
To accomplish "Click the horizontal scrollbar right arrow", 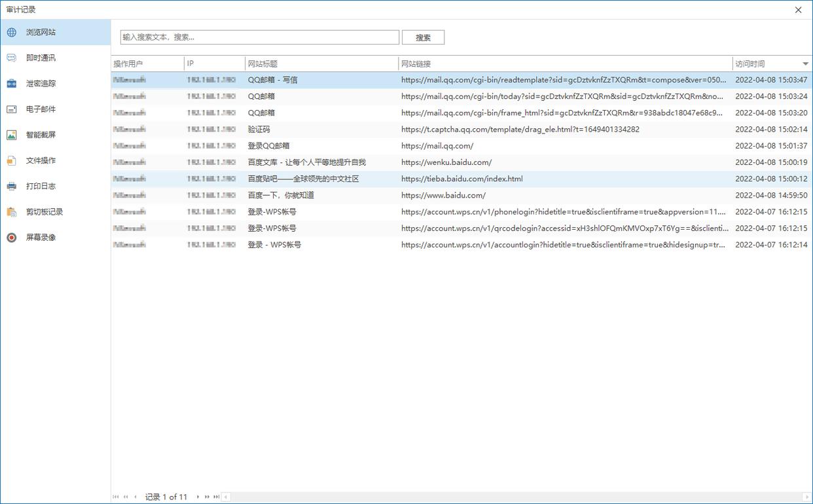I will click(806, 497).
